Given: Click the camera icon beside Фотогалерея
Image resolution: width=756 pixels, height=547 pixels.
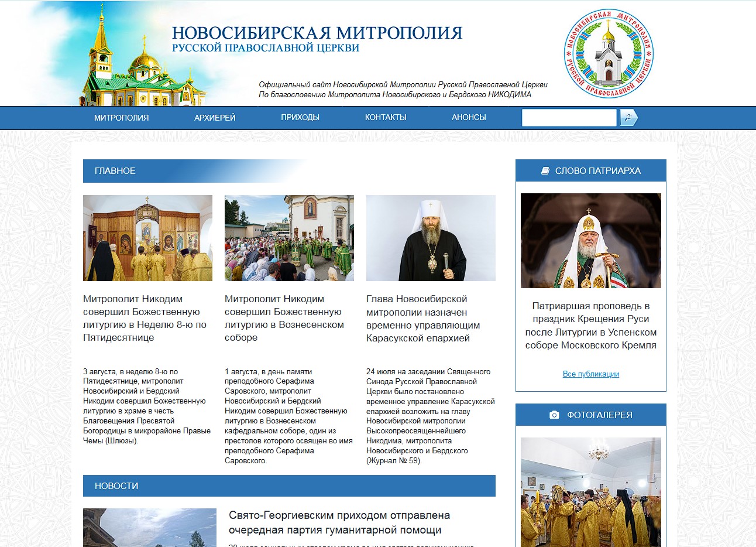Looking at the screenshot, I should (x=554, y=415).
